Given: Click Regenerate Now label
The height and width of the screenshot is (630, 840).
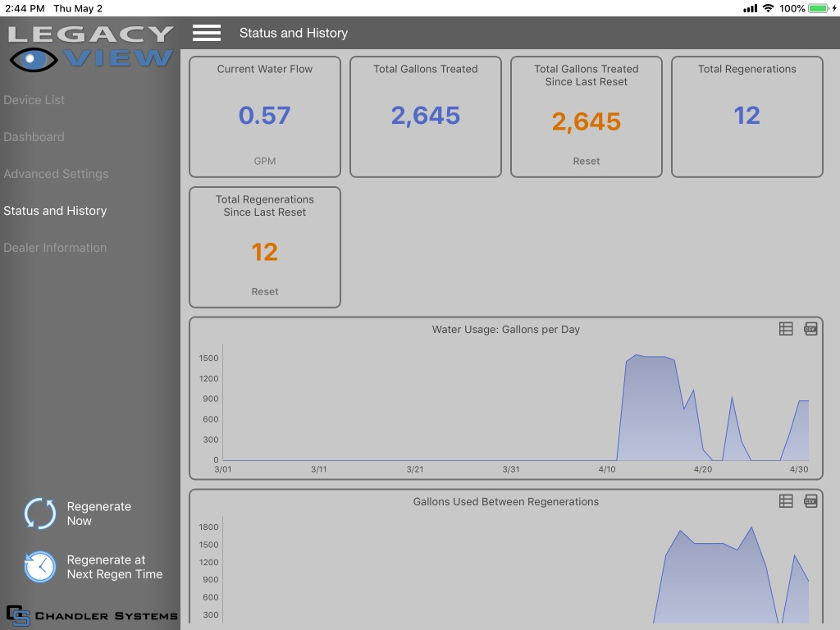Looking at the screenshot, I should 99,514.
